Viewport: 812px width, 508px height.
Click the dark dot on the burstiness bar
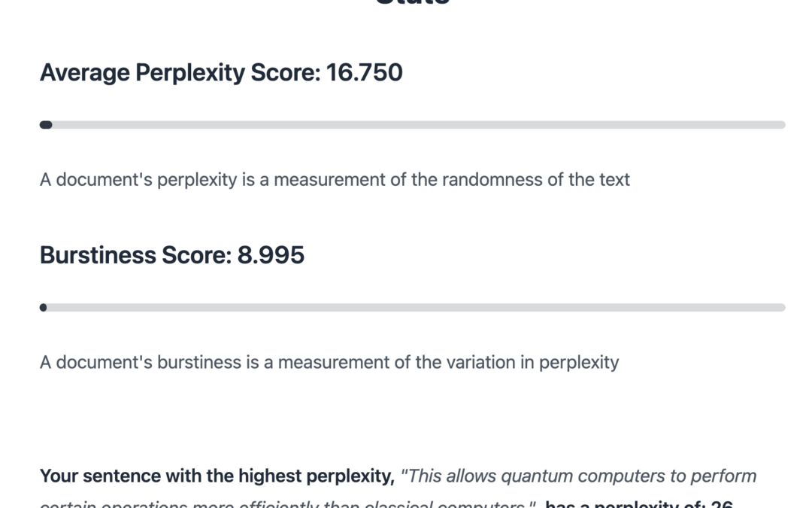[x=43, y=308]
